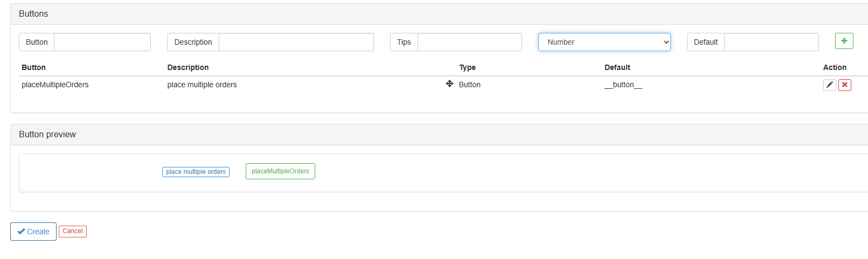Click the placeMultipleOrders row name cell

click(x=55, y=85)
